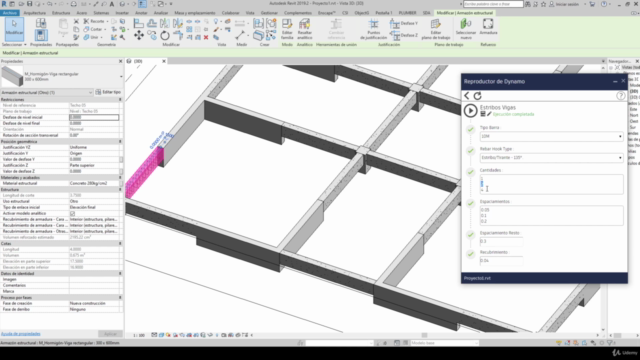Click the Espaciamientos input box
The height and width of the screenshot is (360, 640).
click(x=551, y=216)
